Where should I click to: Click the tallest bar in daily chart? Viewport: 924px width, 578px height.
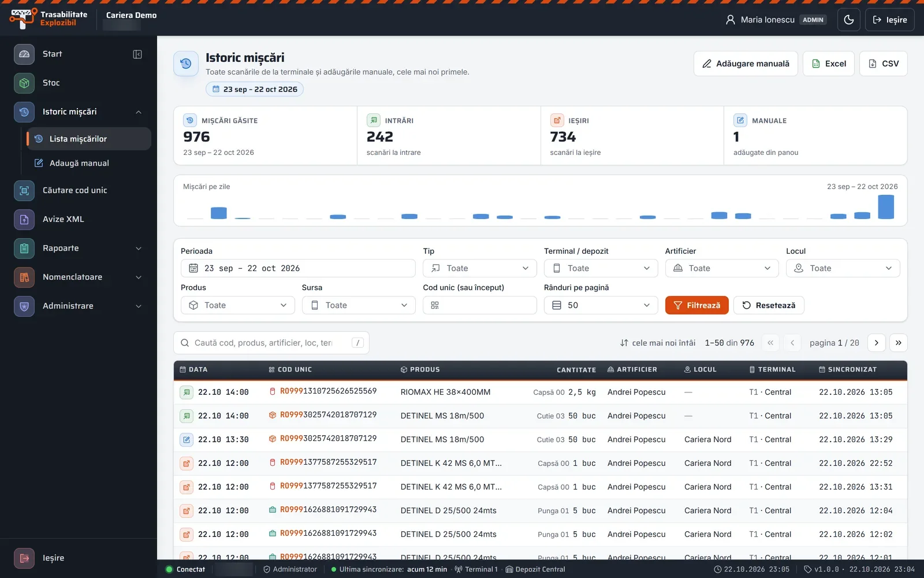click(x=886, y=207)
